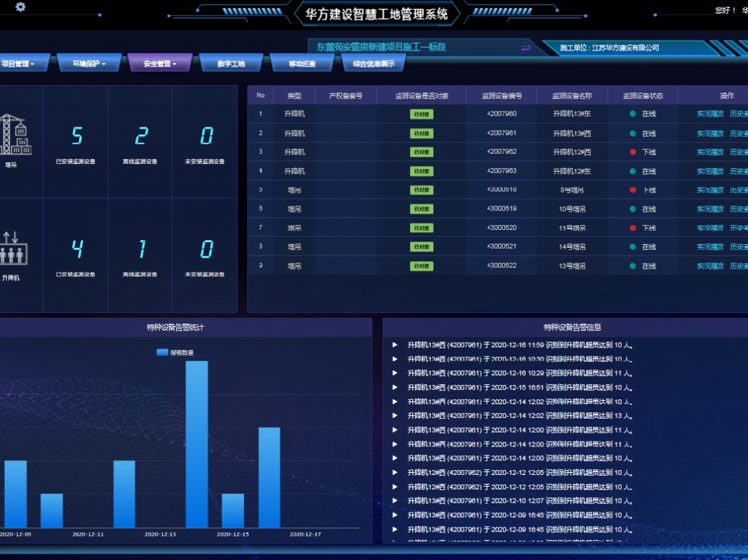Screen dimensions: 748x560
Task: Click the installed tower crane device count 5
Action: pos(76,136)
